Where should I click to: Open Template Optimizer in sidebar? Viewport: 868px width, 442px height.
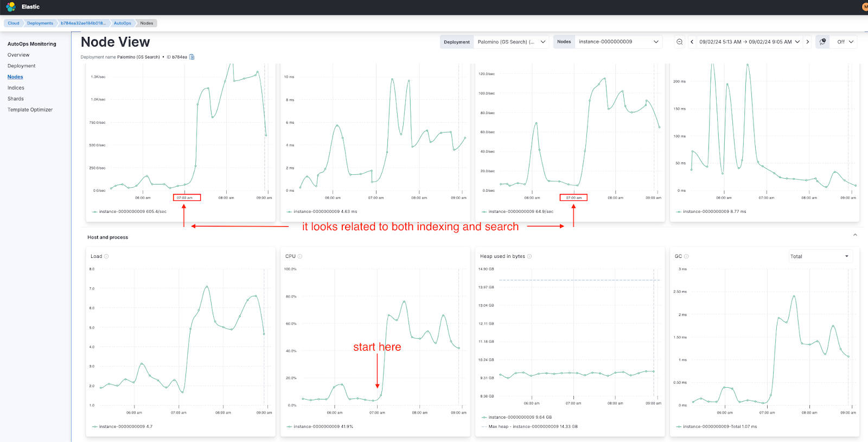[30, 110]
